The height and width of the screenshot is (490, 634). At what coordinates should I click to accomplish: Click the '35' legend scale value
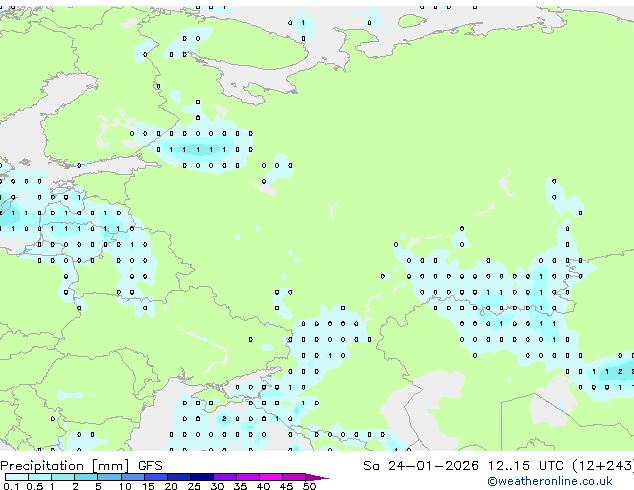pos(240,486)
